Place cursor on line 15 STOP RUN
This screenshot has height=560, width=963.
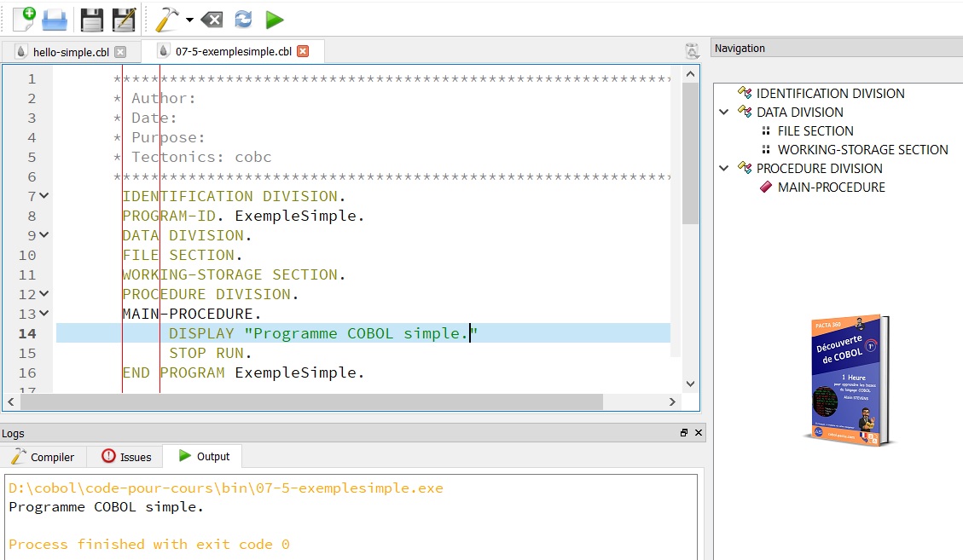pyautogui.click(x=210, y=353)
